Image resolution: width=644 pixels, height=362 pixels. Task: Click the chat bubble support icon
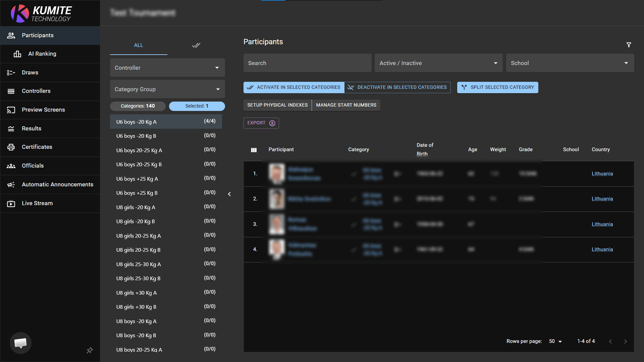click(20, 343)
